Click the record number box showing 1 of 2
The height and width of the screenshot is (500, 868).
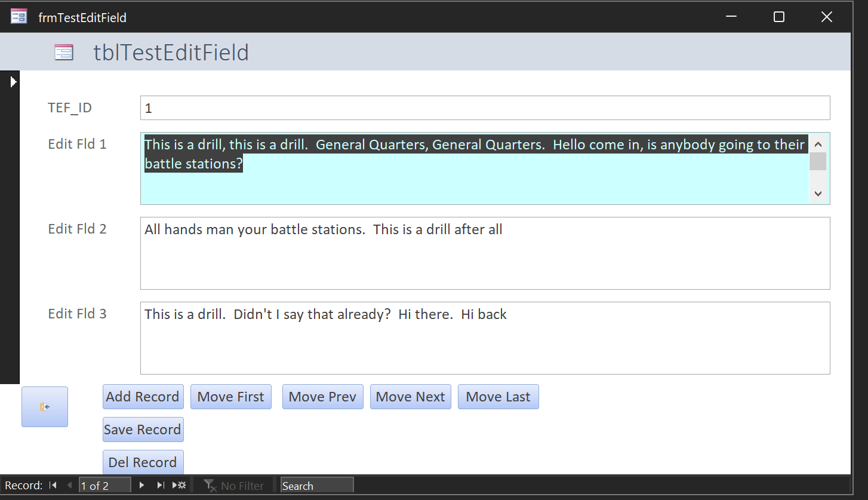pyautogui.click(x=105, y=486)
